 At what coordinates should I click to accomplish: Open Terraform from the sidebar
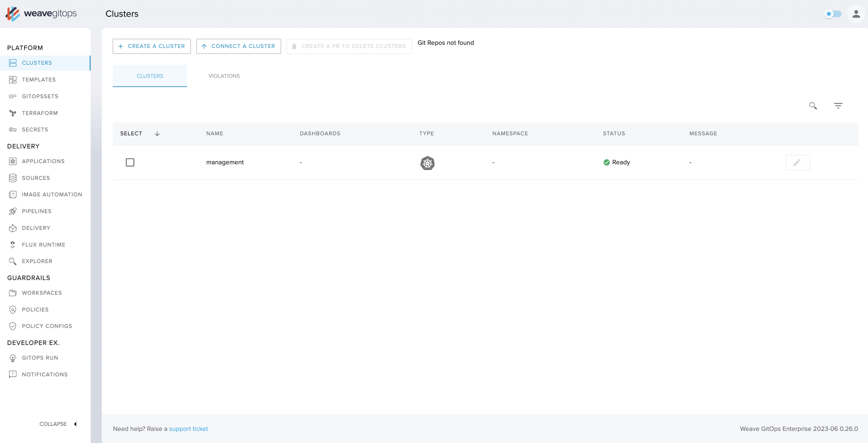click(40, 113)
